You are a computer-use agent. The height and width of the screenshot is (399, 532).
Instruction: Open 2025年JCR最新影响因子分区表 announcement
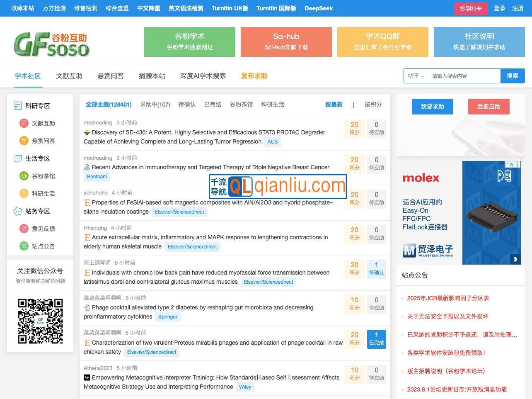pos(448,298)
